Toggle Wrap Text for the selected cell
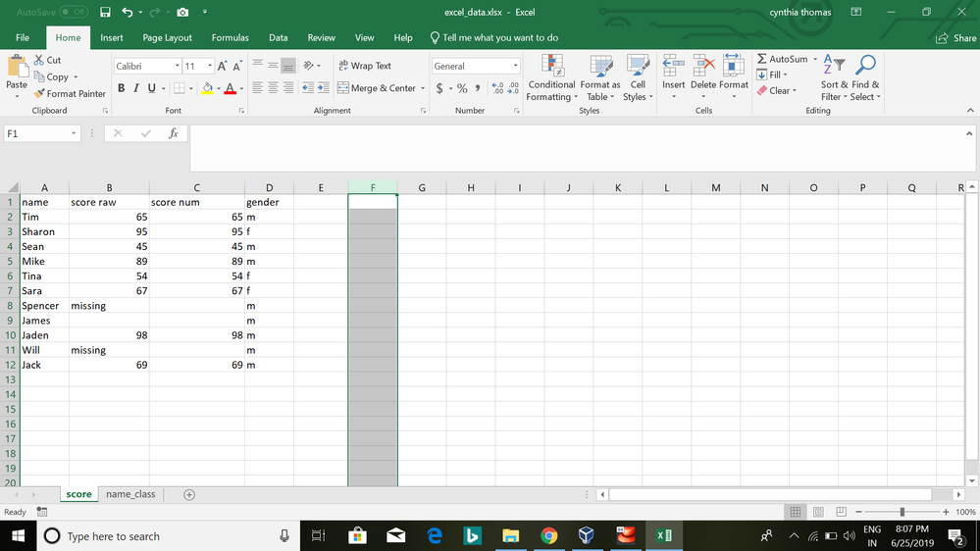The height and width of the screenshot is (551, 980). [364, 66]
